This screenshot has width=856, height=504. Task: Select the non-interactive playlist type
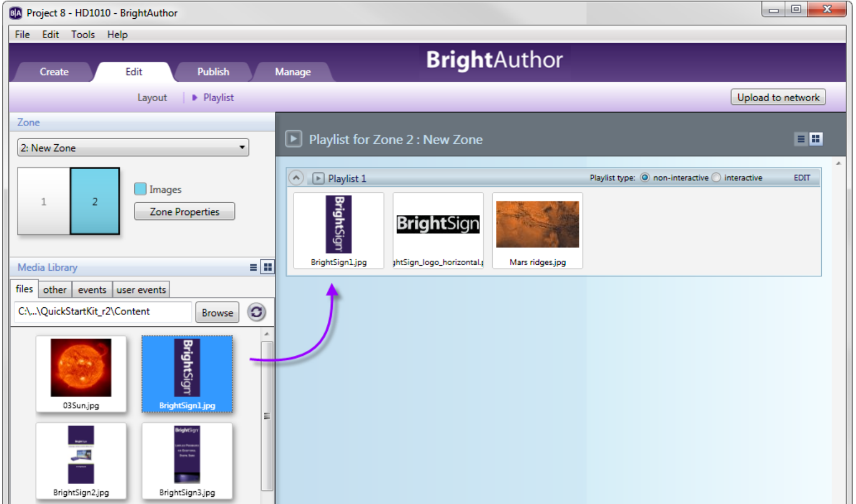[645, 177]
